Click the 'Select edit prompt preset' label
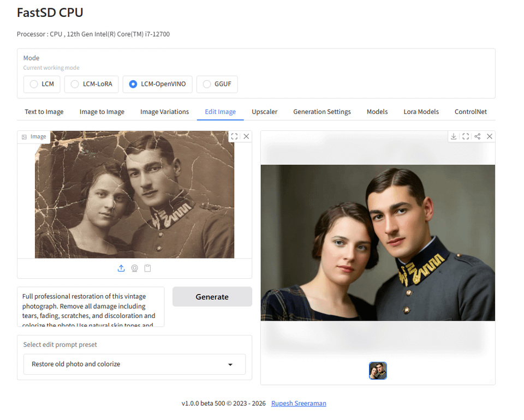524x420 pixels. [x=60, y=345]
